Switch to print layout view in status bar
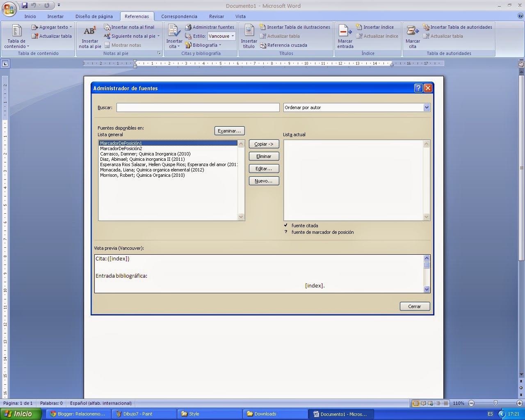This screenshot has height=420, width=525. point(415,403)
